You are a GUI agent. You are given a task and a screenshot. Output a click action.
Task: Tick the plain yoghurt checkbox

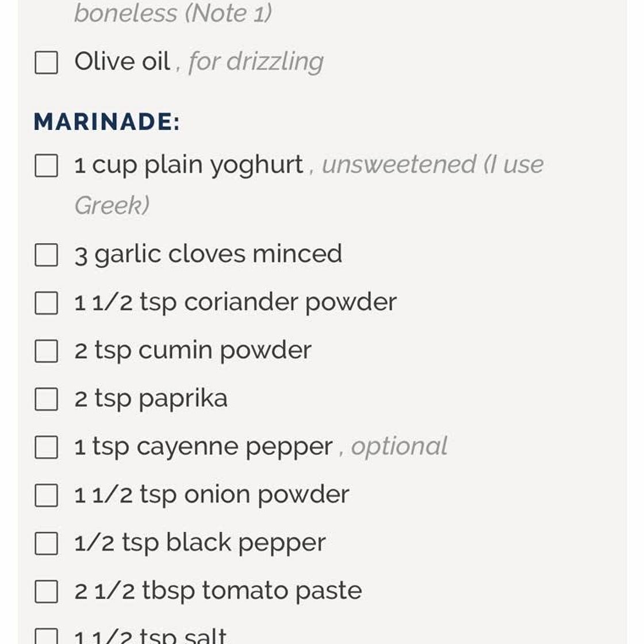coord(47,166)
